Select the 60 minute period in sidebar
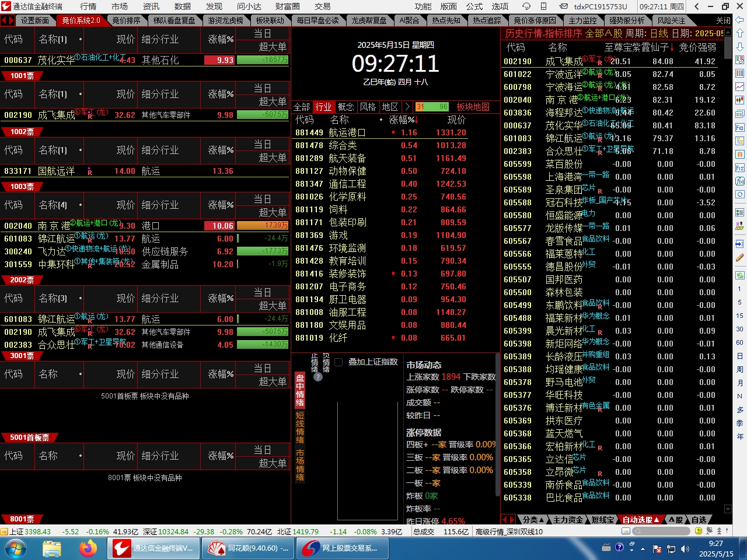The width and height of the screenshot is (747, 560). tap(740, 342)
